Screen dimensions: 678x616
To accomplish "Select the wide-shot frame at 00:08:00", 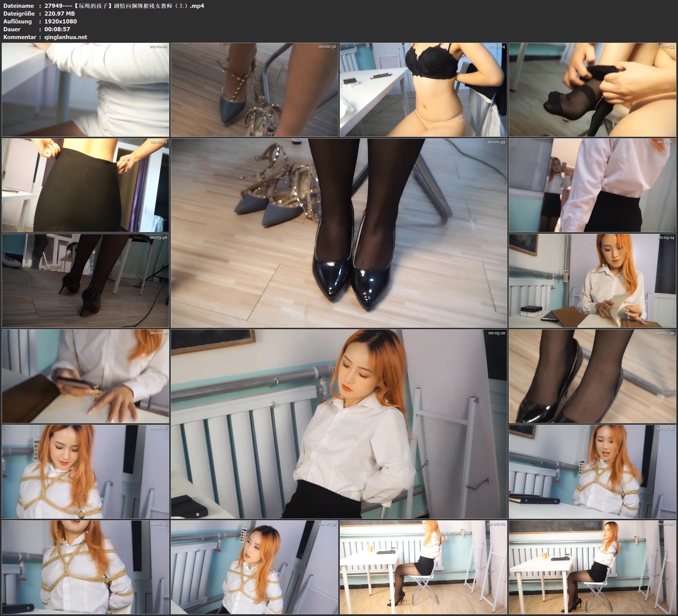I will [x=423, y=567].
